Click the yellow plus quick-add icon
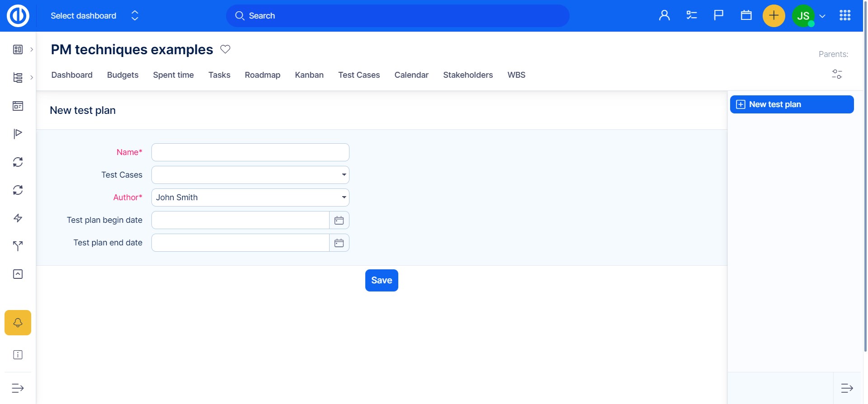Image resolution: width=868 pixels, height=404 pixels. coord(774,16)
